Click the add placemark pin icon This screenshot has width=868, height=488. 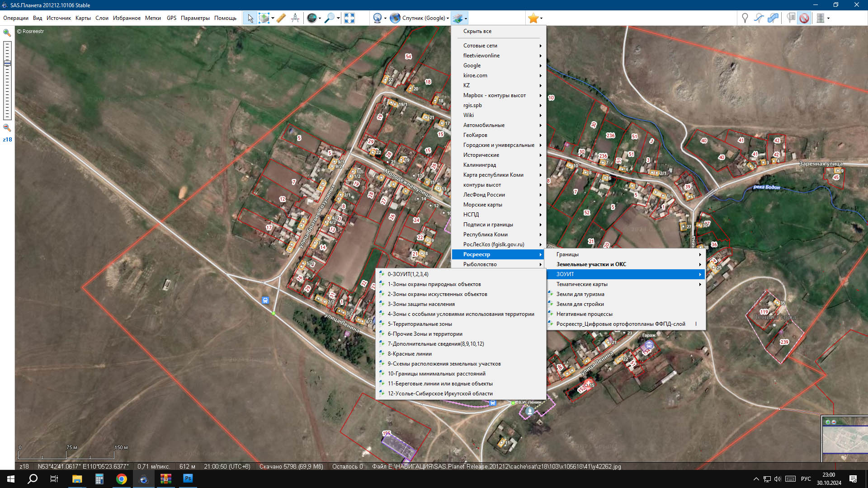coord(745,18)
